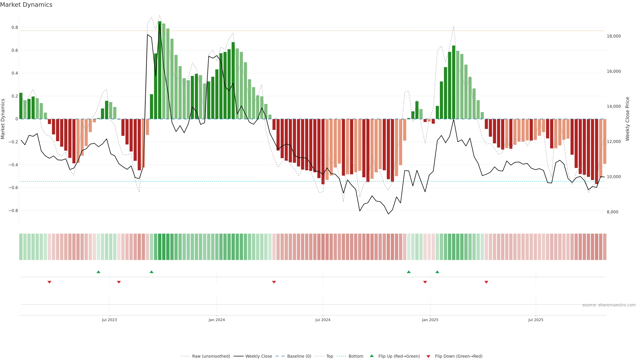Toggle the Baseline (0) legend entry

pos(299,356)
